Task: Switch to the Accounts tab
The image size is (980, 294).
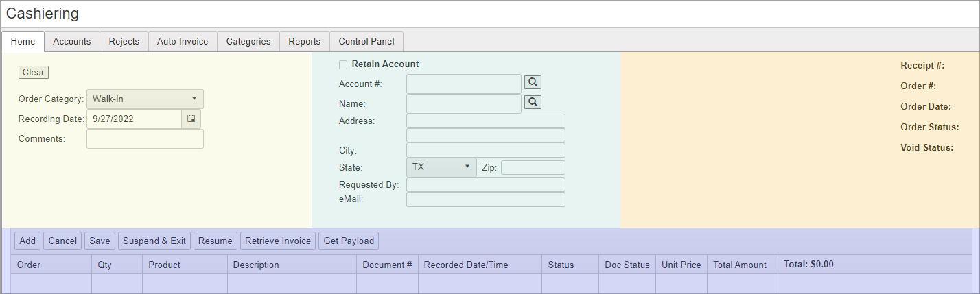Action: [x=72, y=42]
